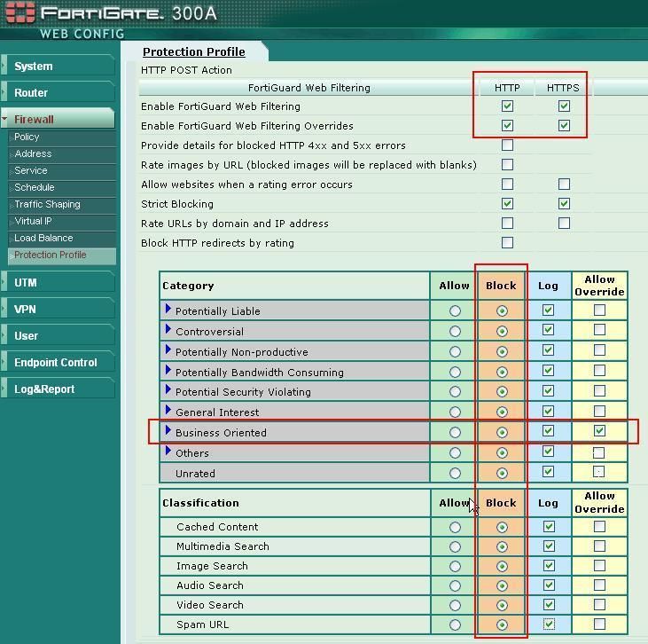Viewport: 648px width, 644px height.
Task: Open the Load Balance submenu item
Action: tap(62, 239)
